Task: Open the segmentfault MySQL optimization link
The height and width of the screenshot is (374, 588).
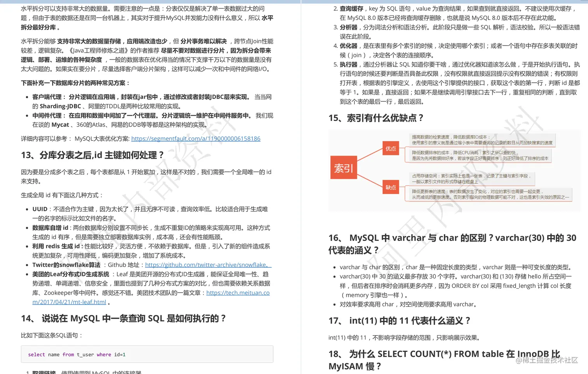Action: tap(196, 138)
